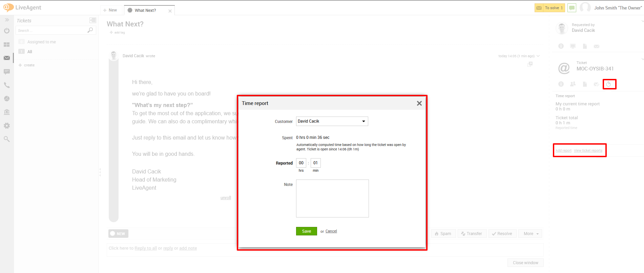Click ticket mail-edit icon under MOC-OYSIB-341
This screenshot has width=644, height=273.
pos(597,84)
